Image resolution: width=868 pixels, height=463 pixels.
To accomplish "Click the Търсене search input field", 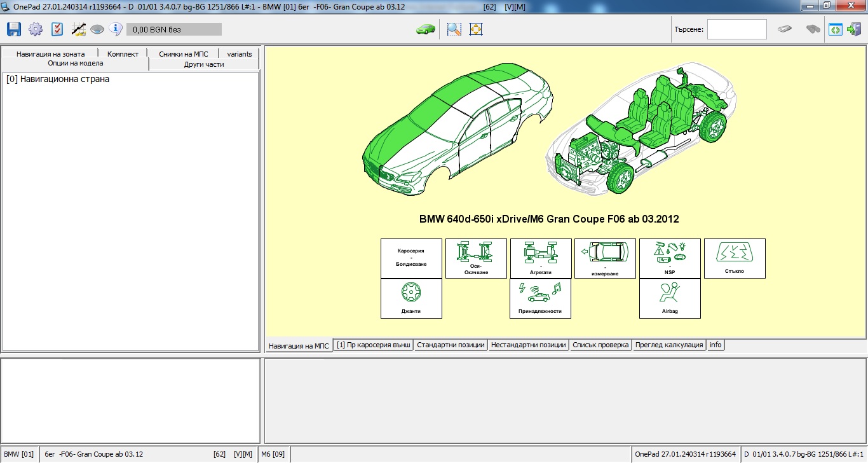I will 736,29.
